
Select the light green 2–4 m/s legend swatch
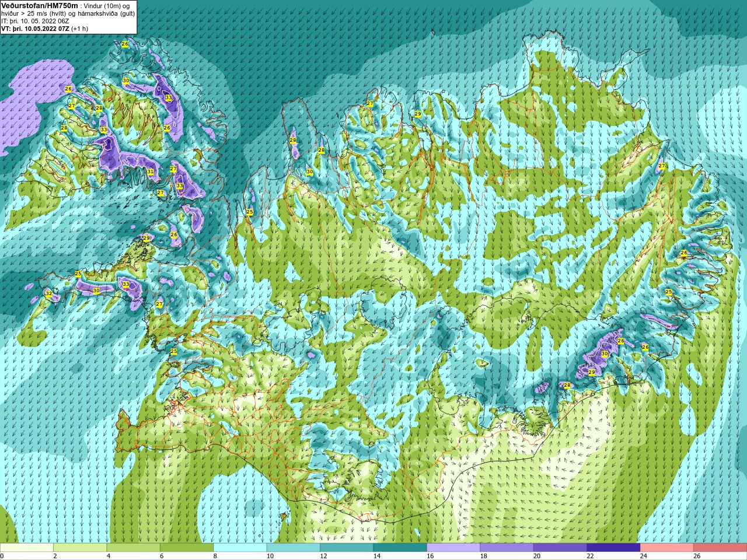tap(80, 548)
